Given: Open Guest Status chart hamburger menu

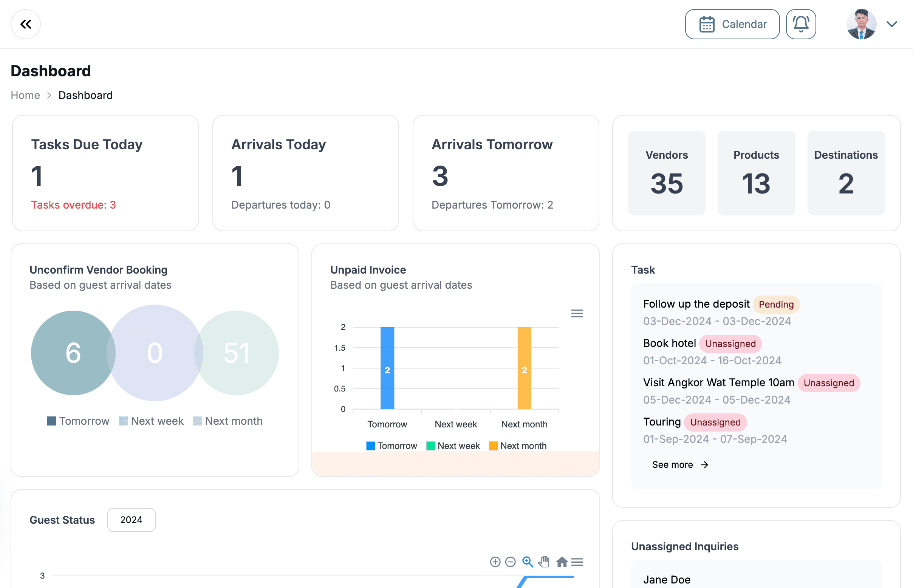Looking at the screenshot, I should click(x=578, y=562).
